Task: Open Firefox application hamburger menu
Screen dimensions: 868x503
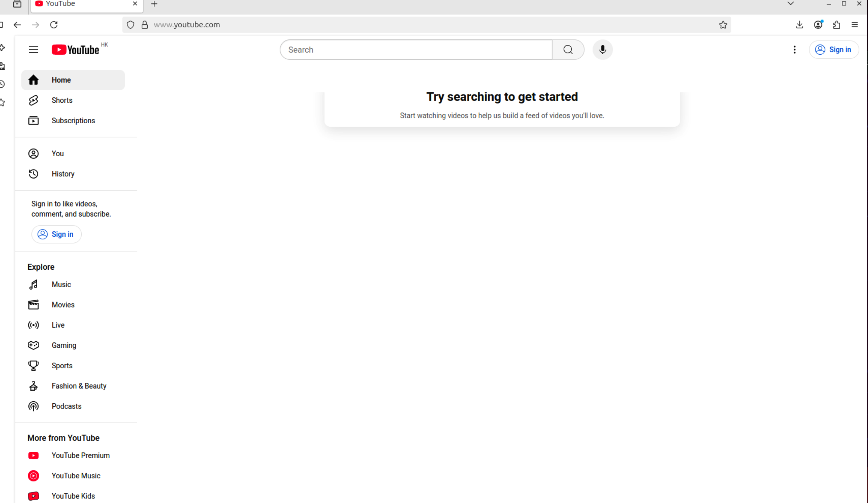Action: tap(855, 25)
